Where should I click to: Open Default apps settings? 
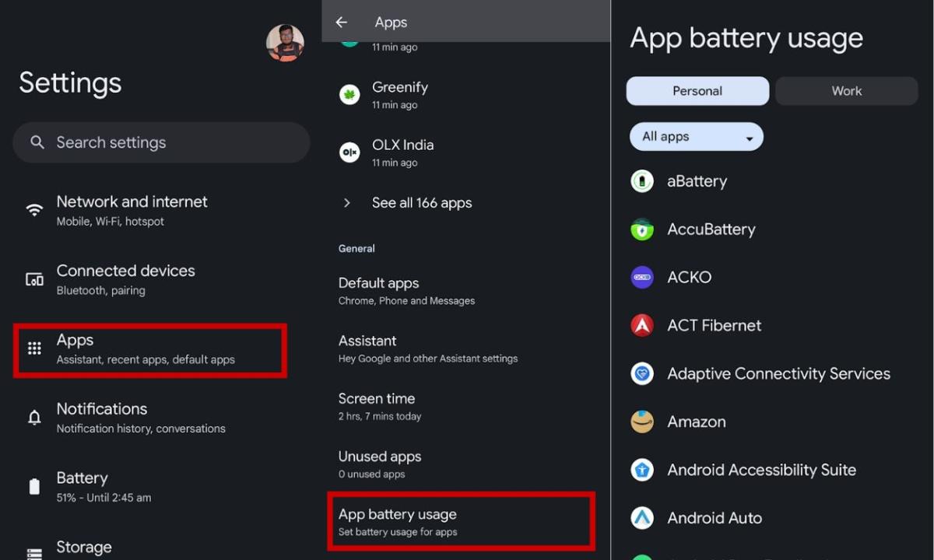428,291
